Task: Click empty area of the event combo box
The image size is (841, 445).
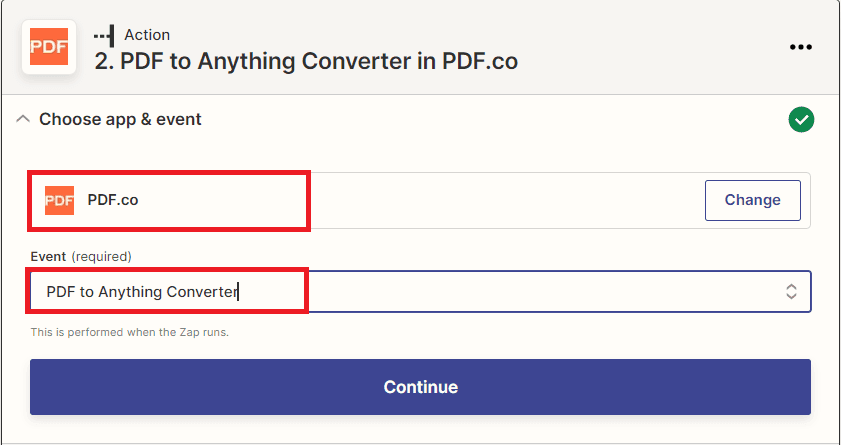Action: pyautogui.click(x=536, y=292)
